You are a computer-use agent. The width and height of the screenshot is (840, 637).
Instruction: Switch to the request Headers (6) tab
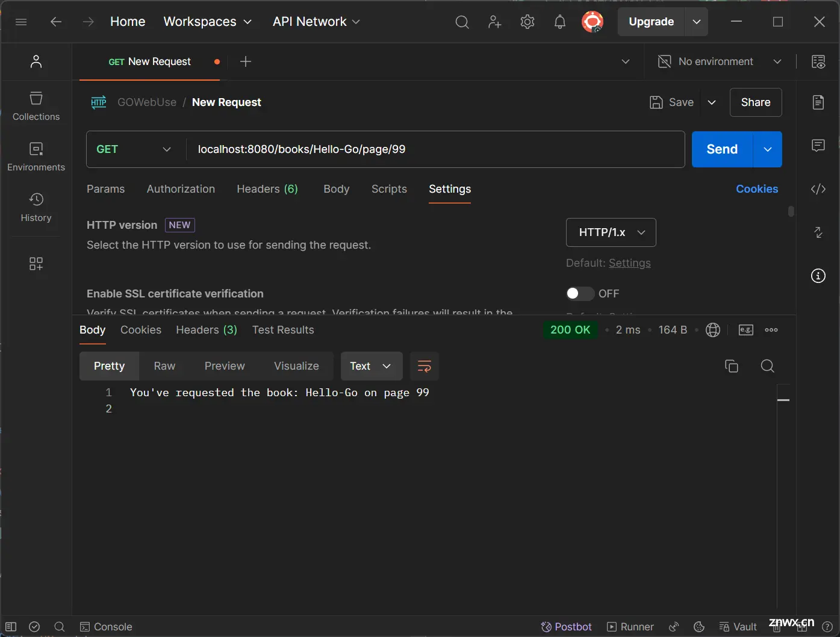pyautogui.click(x=267, y=189)
